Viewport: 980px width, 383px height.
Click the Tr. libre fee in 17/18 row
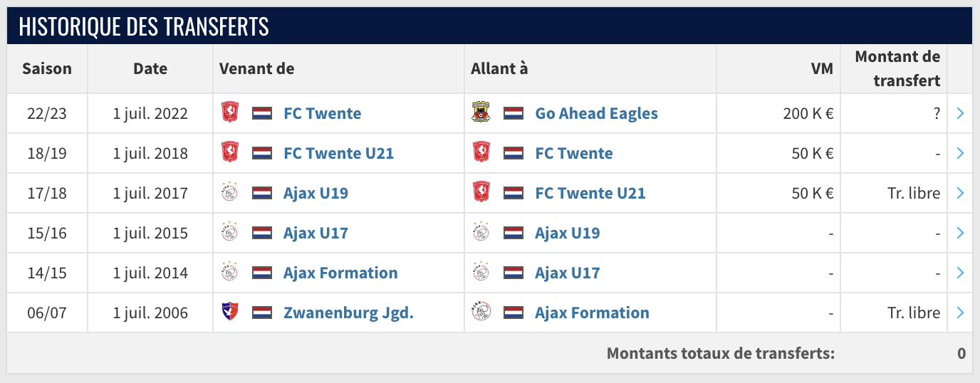point(914,193)
